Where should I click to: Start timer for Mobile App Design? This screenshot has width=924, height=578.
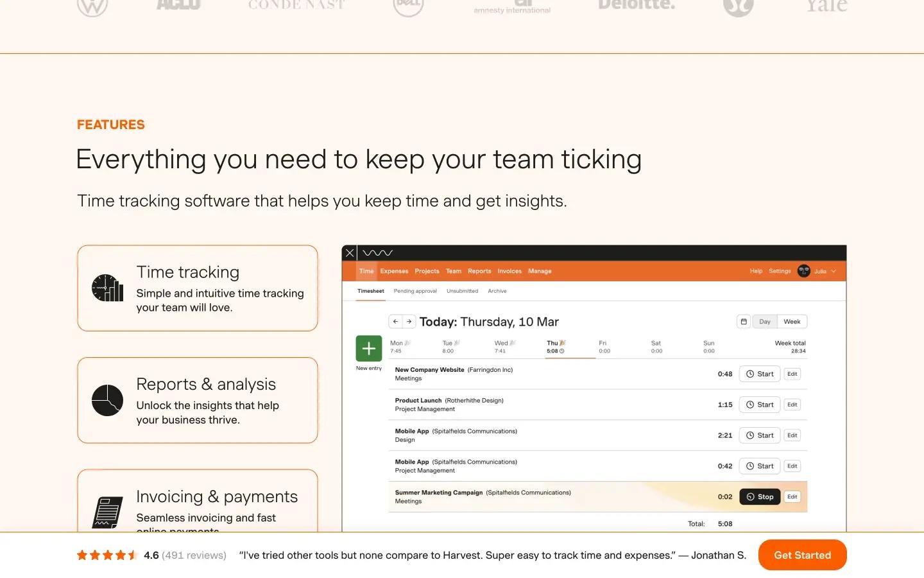[x=760, y=435]
